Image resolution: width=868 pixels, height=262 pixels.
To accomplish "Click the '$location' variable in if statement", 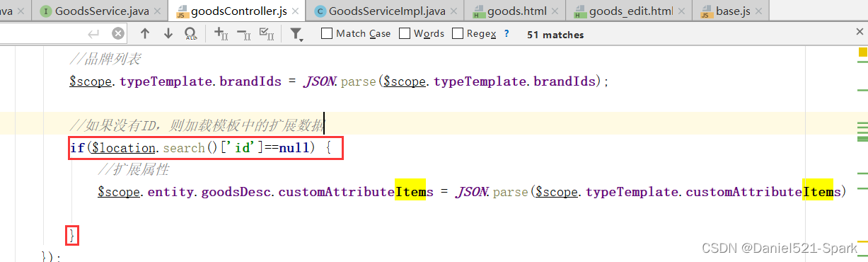I will point(123,148).
